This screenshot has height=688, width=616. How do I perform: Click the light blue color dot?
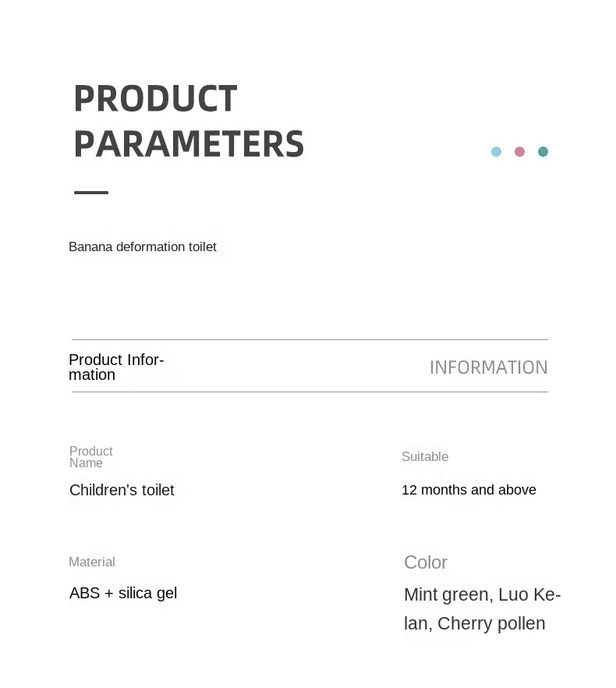[496, 151]
